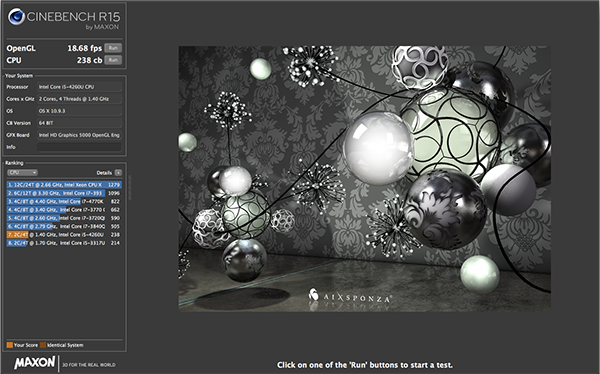This screenshot has width=600, height=374.
Task: Click inside the empty Info field
Action: coord(79,147)
